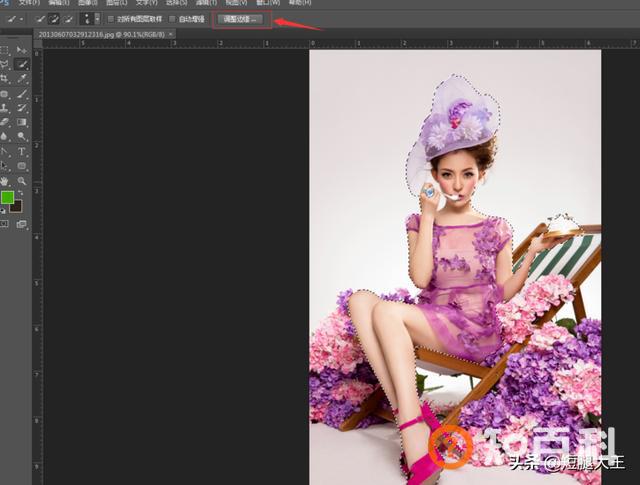Open the 图像(I) menu

pos(87,2)
